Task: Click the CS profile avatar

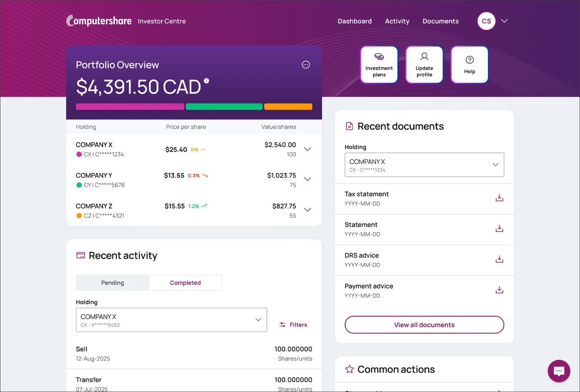Action: point(486,21)
